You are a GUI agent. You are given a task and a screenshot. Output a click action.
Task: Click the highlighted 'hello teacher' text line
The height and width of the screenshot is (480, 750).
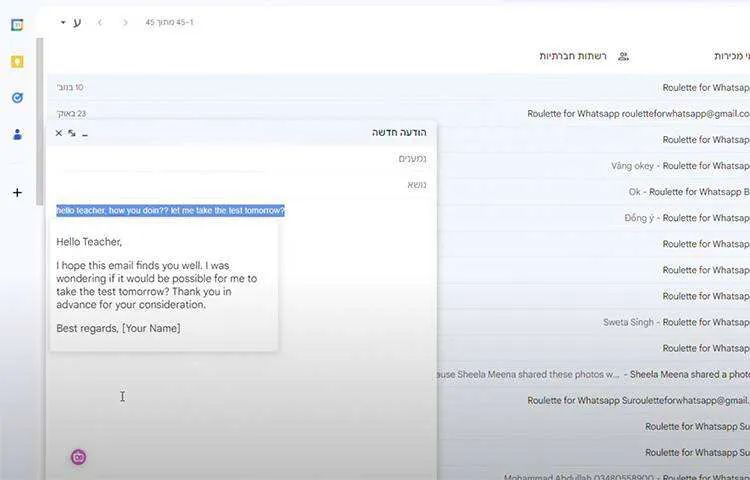[171, 210]
